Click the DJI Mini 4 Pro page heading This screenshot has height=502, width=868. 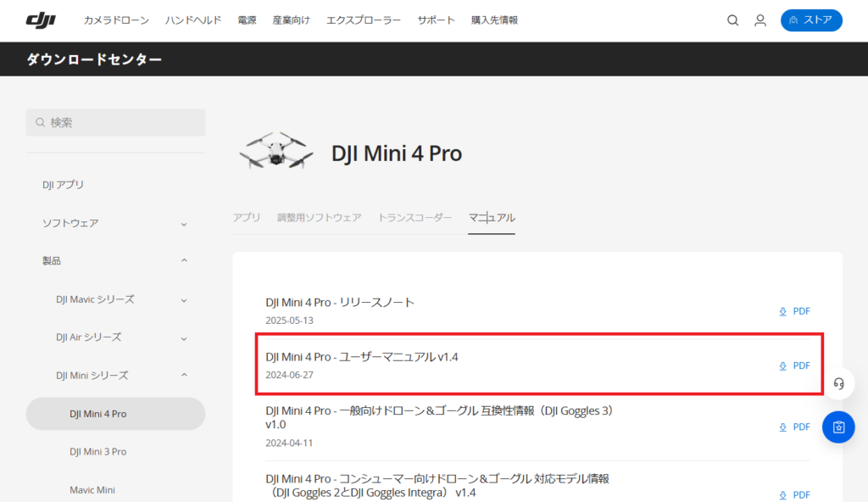click(x=397, y=153)
